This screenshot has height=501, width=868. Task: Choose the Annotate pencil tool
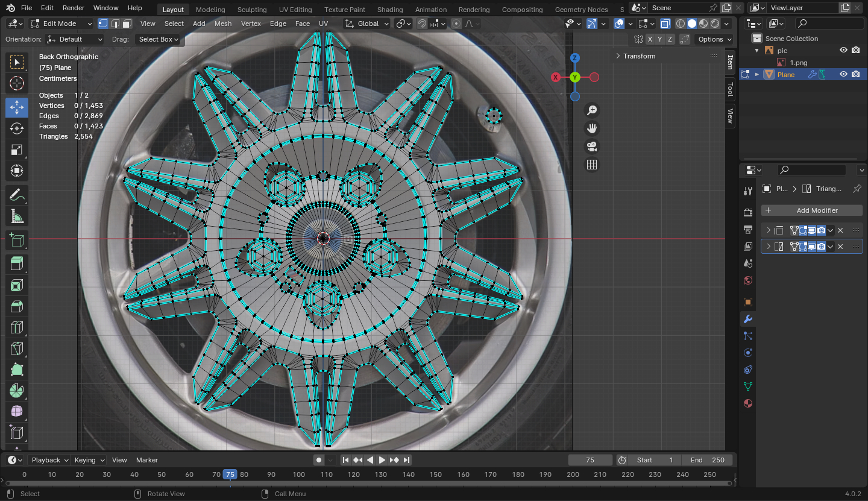point(17,195)
